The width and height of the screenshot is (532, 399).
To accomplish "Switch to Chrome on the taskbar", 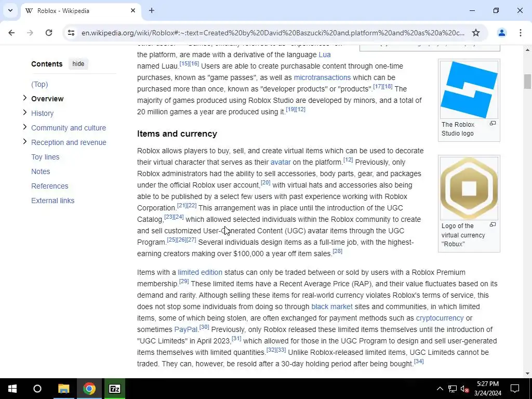I will tap(89, 389).
